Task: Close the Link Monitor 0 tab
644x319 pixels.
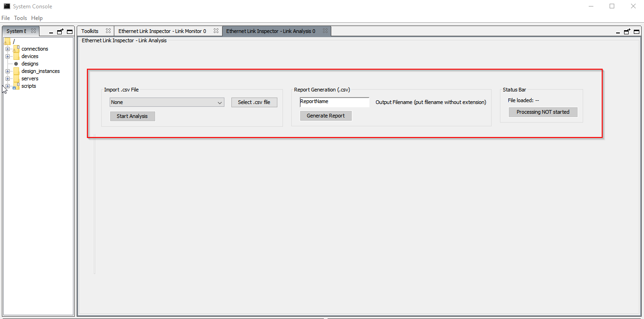Action: click(x=216, y=31)
